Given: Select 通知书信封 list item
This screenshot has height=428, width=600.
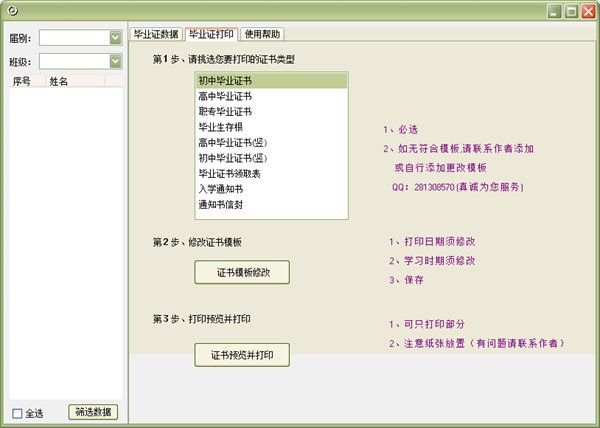Looking at the screenshot, I should tap(271, 205).
